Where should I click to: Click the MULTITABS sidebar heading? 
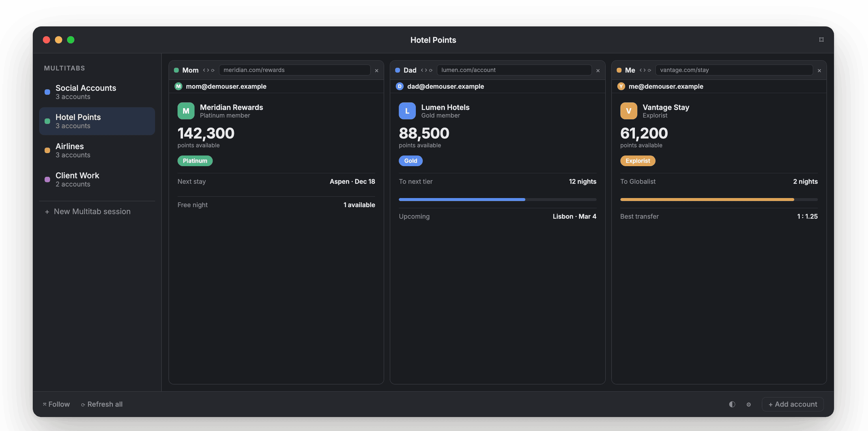(65, 68)
